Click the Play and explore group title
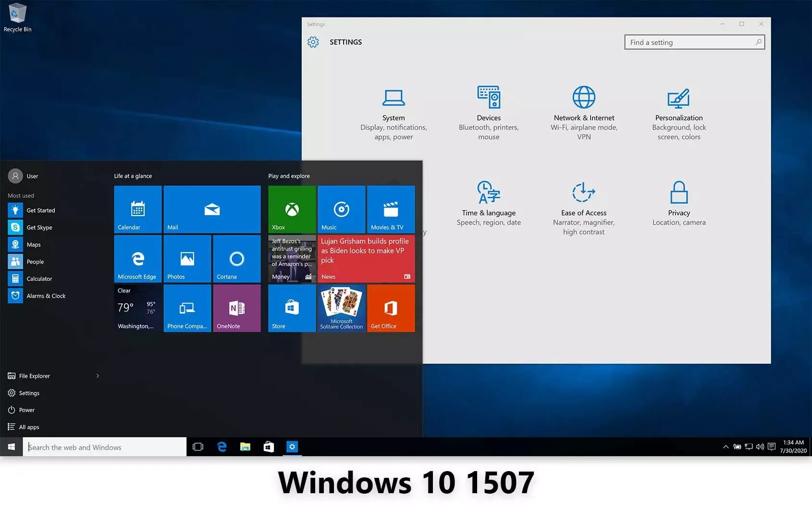 tap(289, 176)
